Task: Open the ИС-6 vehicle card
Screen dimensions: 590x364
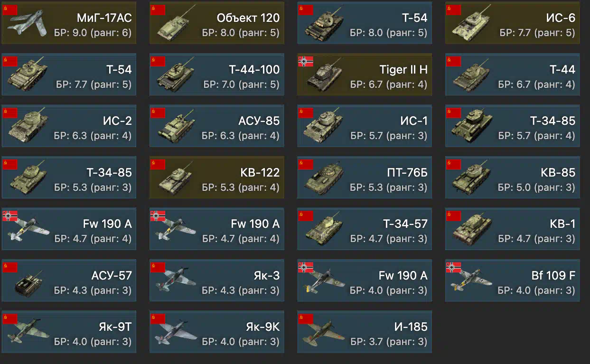Action: 513,23
